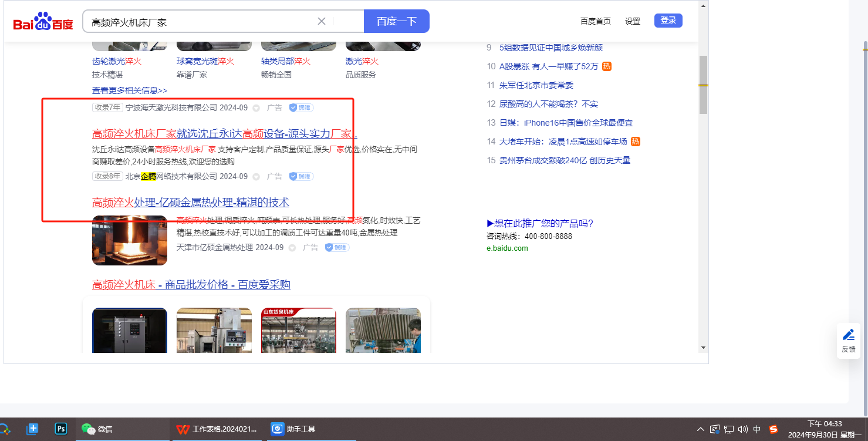Image resolution: width=868 pixels, height=441 pixels.
Task: Open 宁波海天激光科技有限公司 advertiser link
Action: (x=171, y=107)
